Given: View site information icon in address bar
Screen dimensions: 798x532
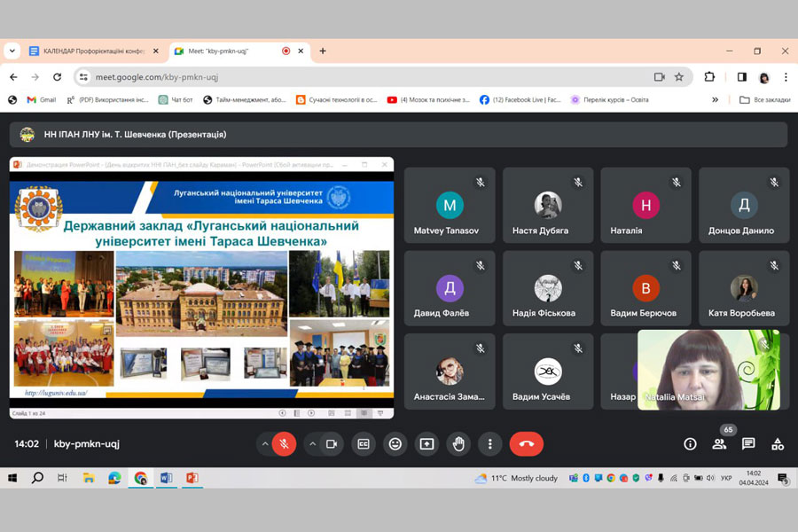Looking at the screenshot, I should pyautogui.click(x=83, y=77).
